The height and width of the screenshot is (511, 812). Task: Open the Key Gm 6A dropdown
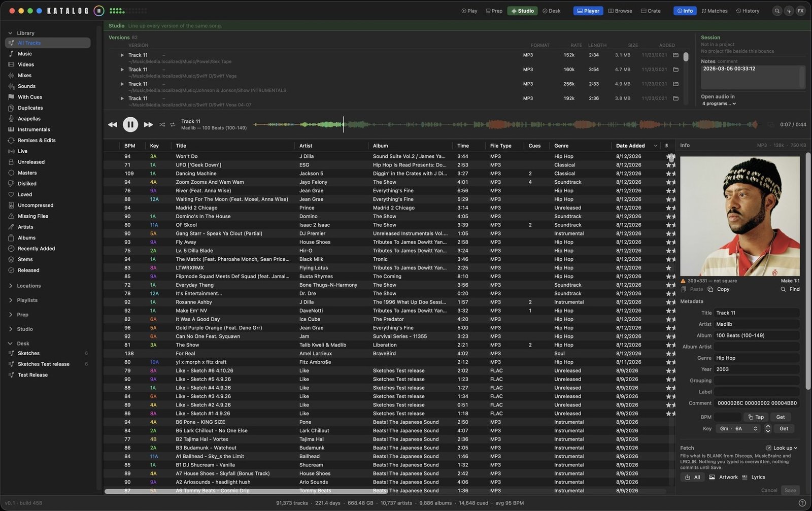click(738, 429)
